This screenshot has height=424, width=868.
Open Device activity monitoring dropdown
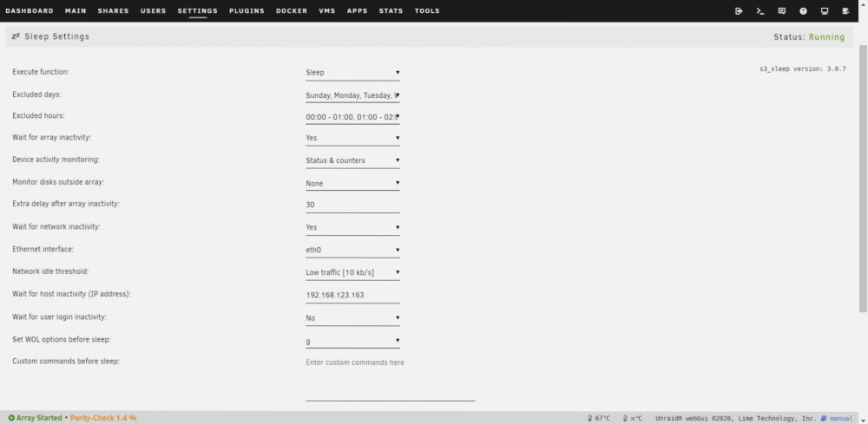click(x=352, y=161)
